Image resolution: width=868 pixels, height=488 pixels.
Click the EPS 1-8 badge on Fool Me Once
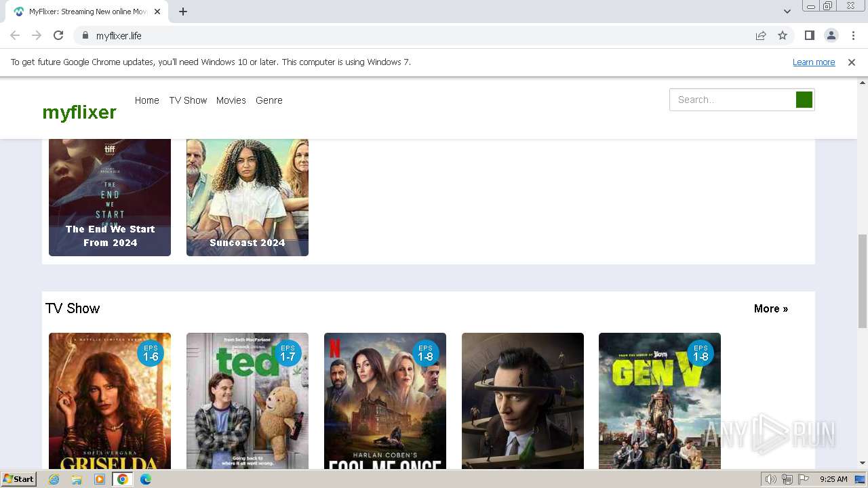(x=426, y=353)
